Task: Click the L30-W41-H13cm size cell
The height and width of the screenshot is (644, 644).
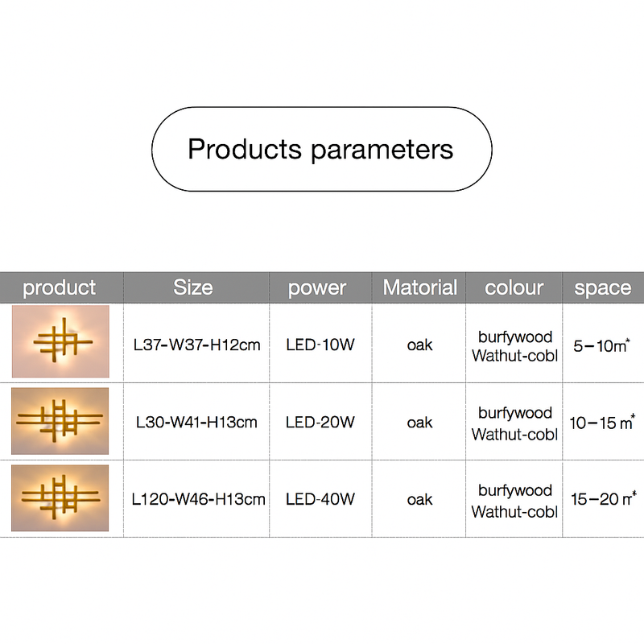Action: coord(196,422)
